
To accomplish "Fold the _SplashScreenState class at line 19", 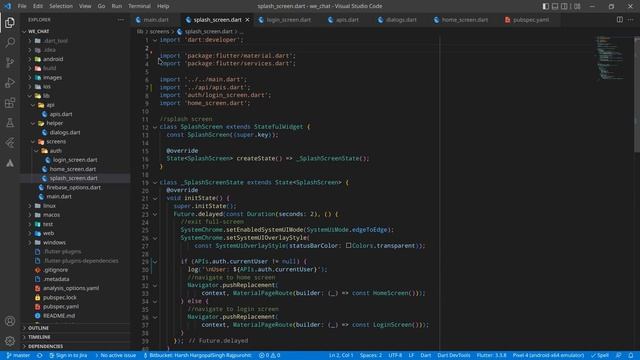I will 155,182.
